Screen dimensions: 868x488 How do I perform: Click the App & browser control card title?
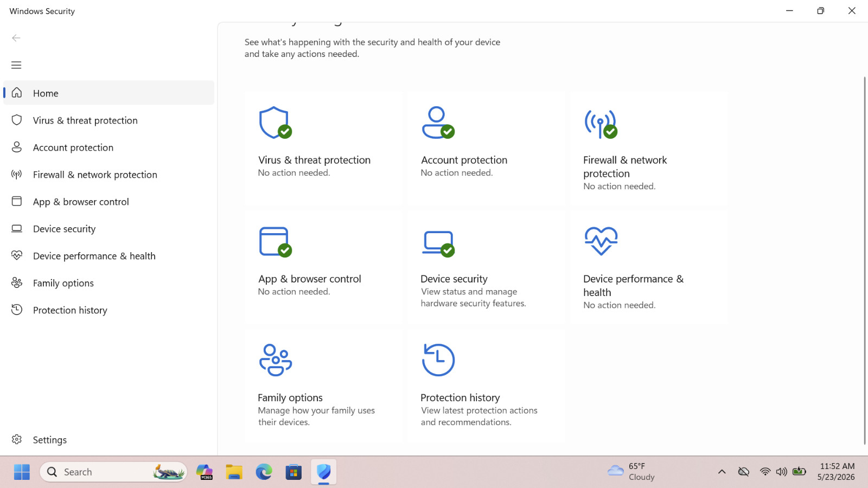[x=310, y=279]
